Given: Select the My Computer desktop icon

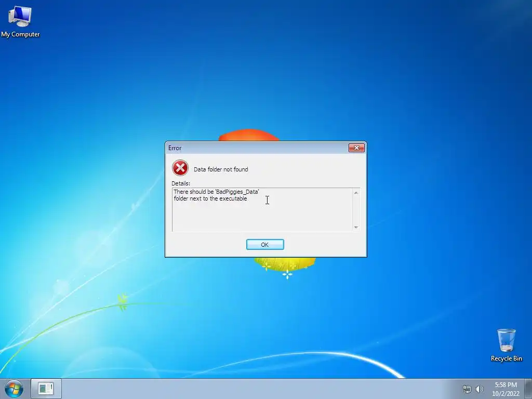Looking at the screenshot, I should [20, 21].
